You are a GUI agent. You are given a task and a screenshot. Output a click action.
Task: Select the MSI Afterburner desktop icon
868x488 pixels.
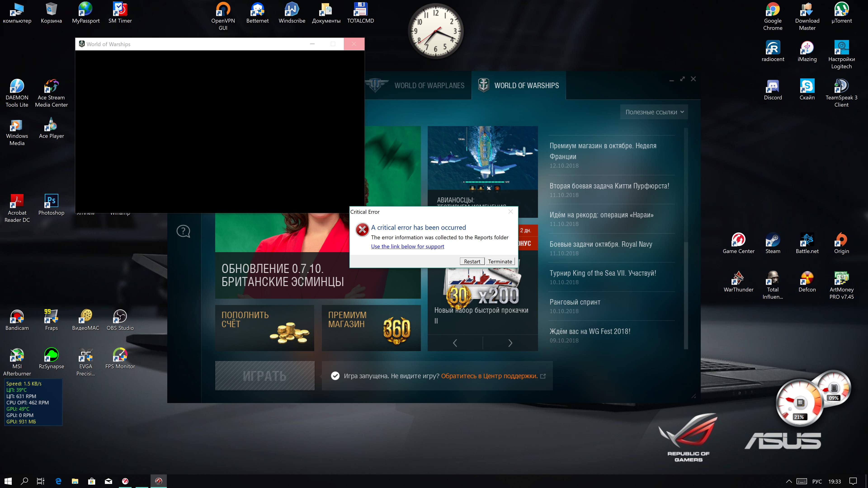(x=17, y=362)
